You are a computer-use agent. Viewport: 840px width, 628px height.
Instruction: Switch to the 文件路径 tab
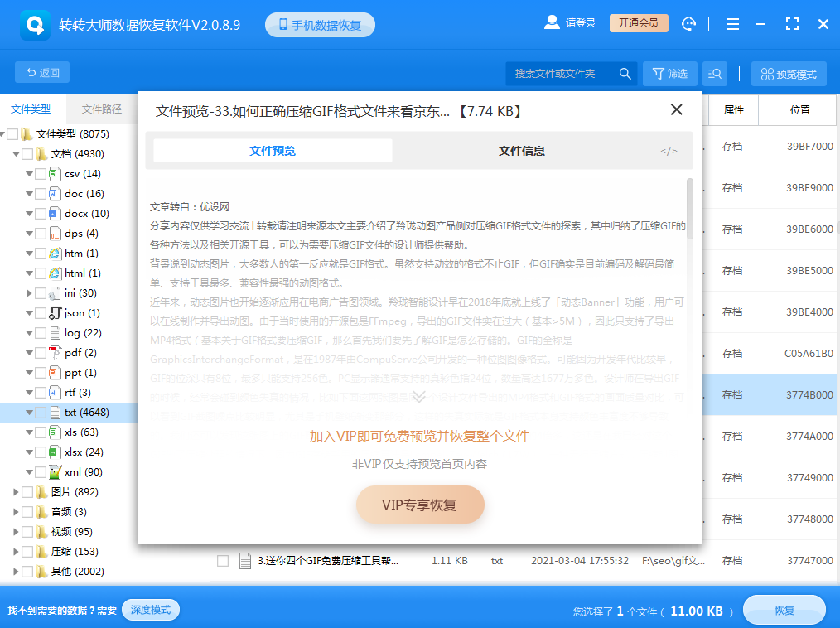pos(102,109)
